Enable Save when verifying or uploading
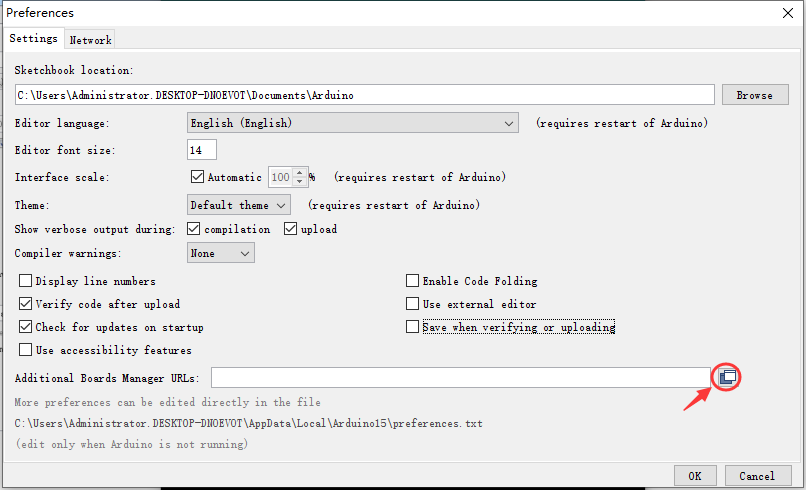 pyautogui.click(x=412, y=327)
